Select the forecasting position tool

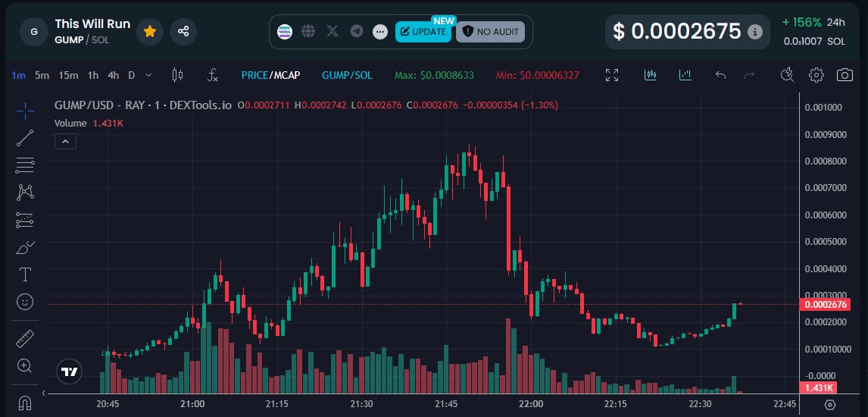coord(25,220)
